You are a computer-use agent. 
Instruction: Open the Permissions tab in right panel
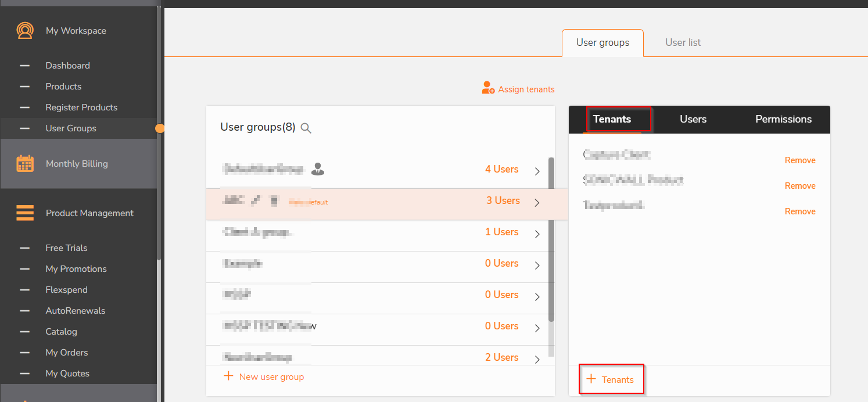783,119
